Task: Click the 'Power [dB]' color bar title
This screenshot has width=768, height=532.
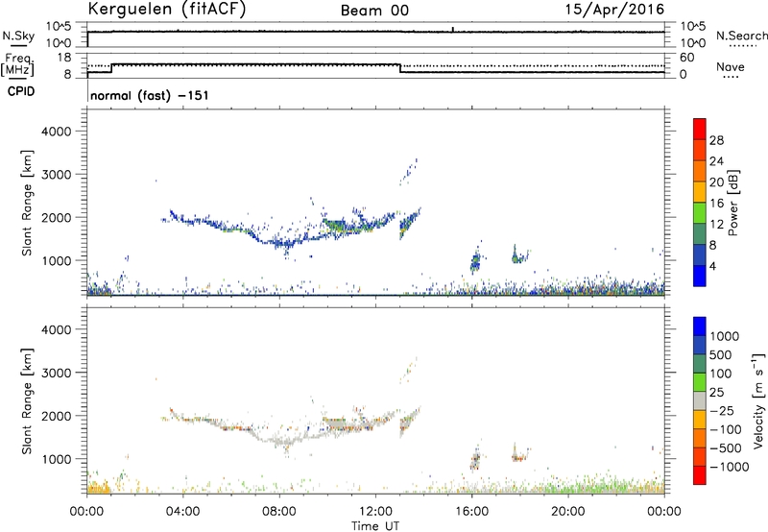Action: pyautogui.click(x=732, y=203)
